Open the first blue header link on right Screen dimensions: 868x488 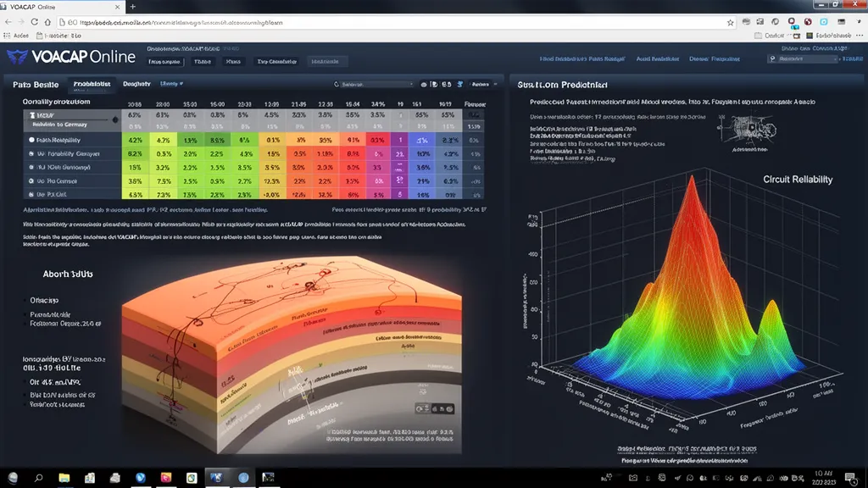coord(581,58)
